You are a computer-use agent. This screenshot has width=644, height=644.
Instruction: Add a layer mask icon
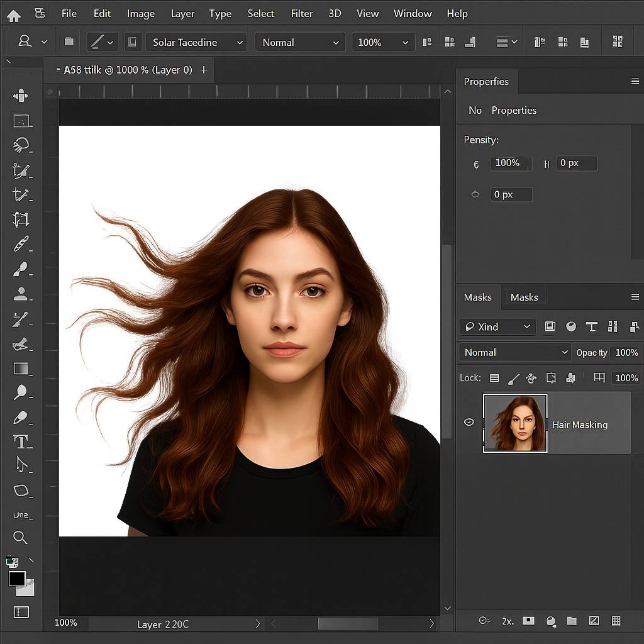pyautogui.click(x=528, y=620)
